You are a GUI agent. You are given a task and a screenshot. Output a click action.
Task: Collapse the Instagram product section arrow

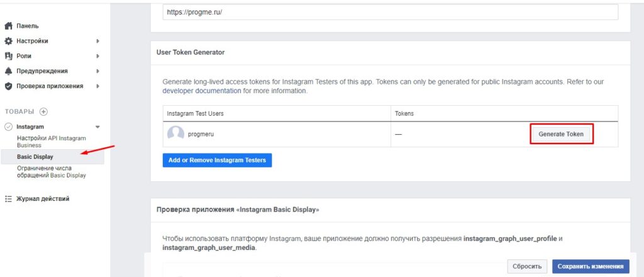pyautogui.click(x=97, y=127)
